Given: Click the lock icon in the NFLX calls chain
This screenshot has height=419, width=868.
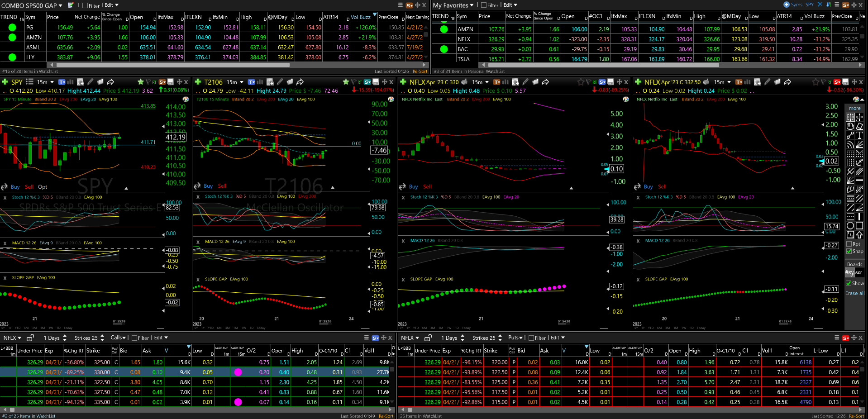Looking at the screenshot, I should coord(30,338).
